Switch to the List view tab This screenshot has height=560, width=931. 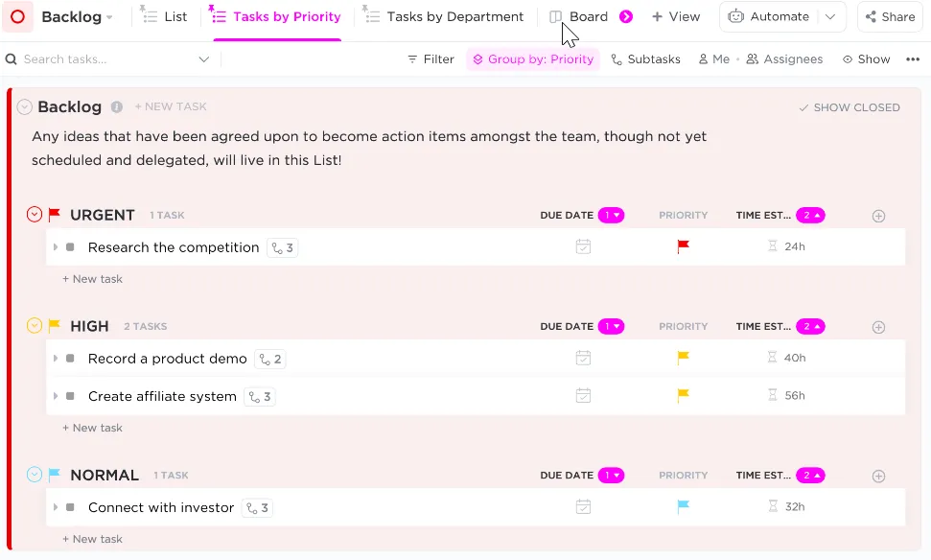(x=165, y=16)
